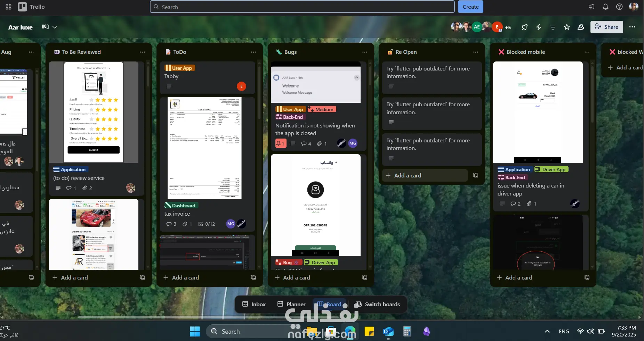Star the Aar luxe board
This screenshot has width=644, height=341.
pyautogui.click(x=567, y=27)
